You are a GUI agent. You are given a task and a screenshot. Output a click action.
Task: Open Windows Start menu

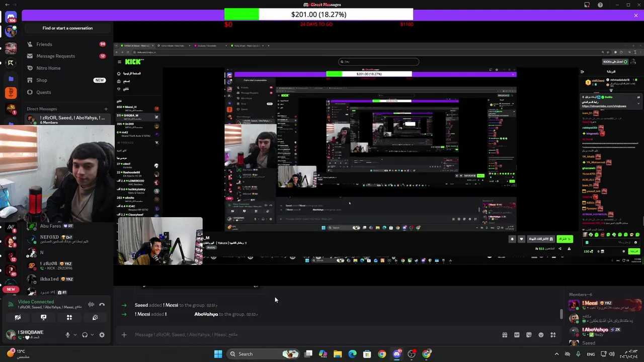click(218, 354)
